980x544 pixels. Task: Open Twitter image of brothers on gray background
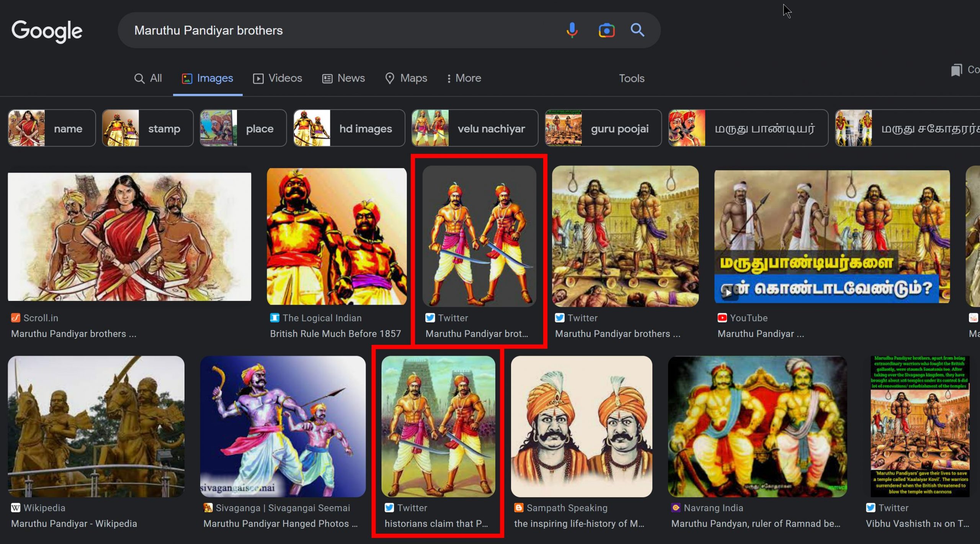[479, 236]
